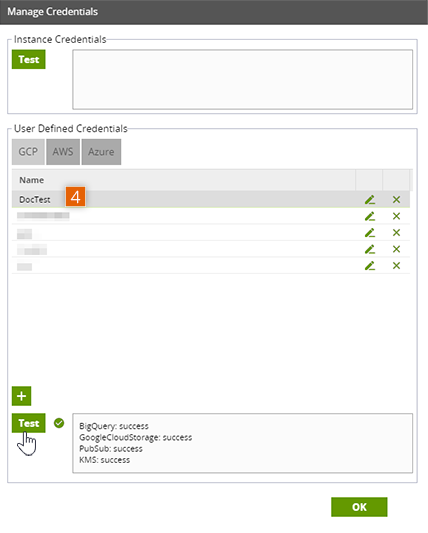This screenshot has width=428, height=533.
Task: Switch to the AWS tab
Action: pos(63,152)
